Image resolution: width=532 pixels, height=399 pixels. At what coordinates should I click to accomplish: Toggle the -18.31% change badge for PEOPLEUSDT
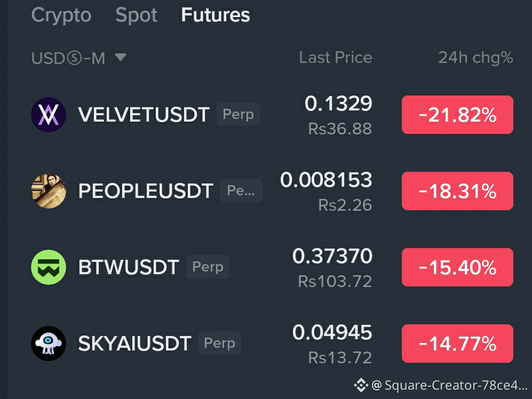coord(457,191)
